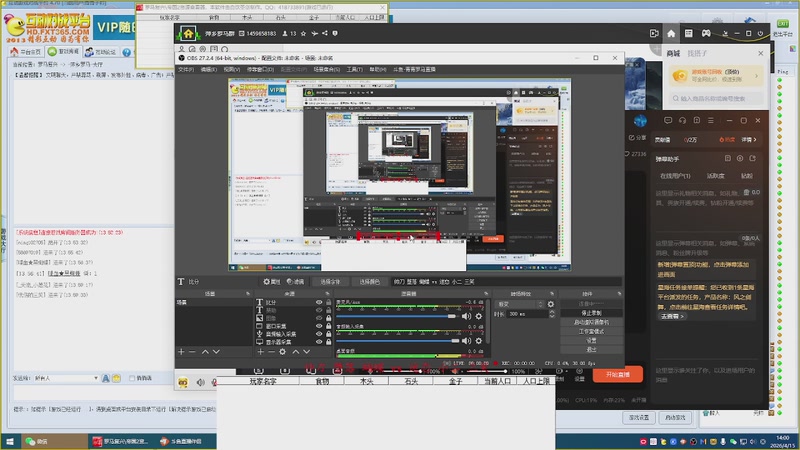
Task: Click the 去查看 link in the Douyu notice
Action: point(671,316)
